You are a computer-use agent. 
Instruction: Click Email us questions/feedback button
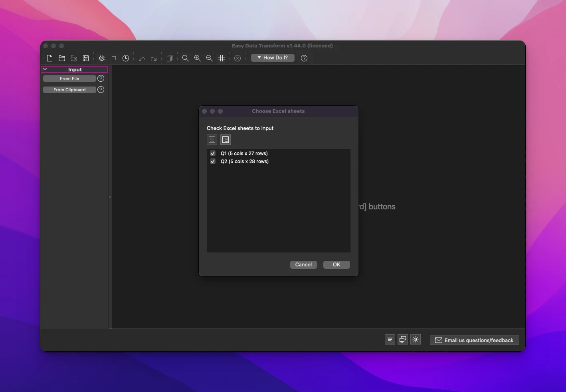coord(474,340)
